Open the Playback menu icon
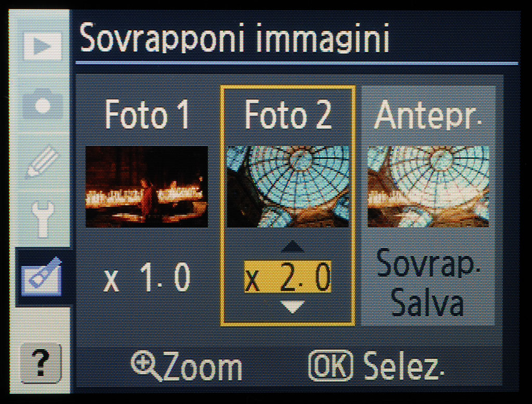Screen dimensions: 532x404 (43, 46)
